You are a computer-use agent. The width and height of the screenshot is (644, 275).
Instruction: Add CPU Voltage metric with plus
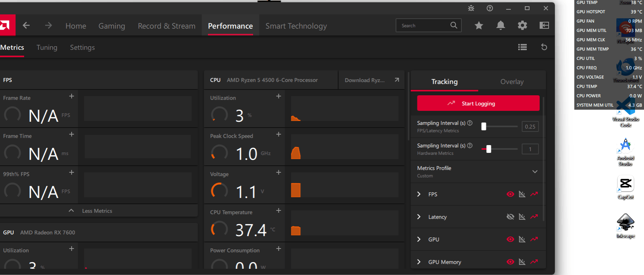[279, 172]
